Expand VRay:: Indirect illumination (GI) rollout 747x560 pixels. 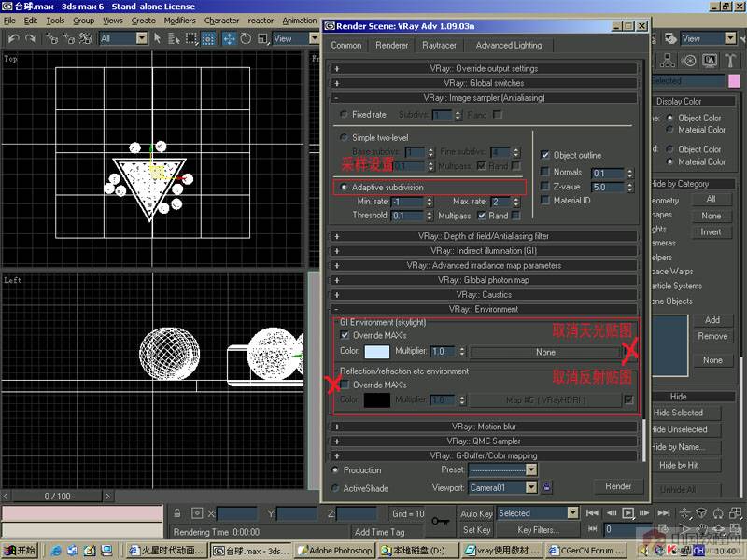pos(484,250)
